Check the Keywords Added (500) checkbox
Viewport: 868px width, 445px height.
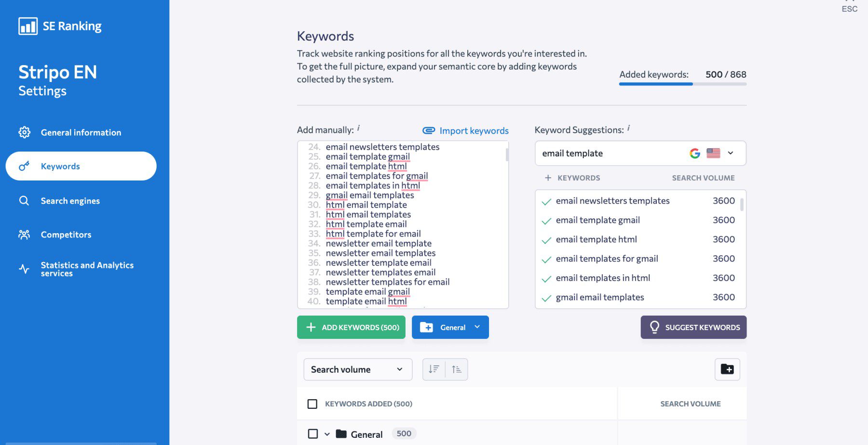coord(312,403)
